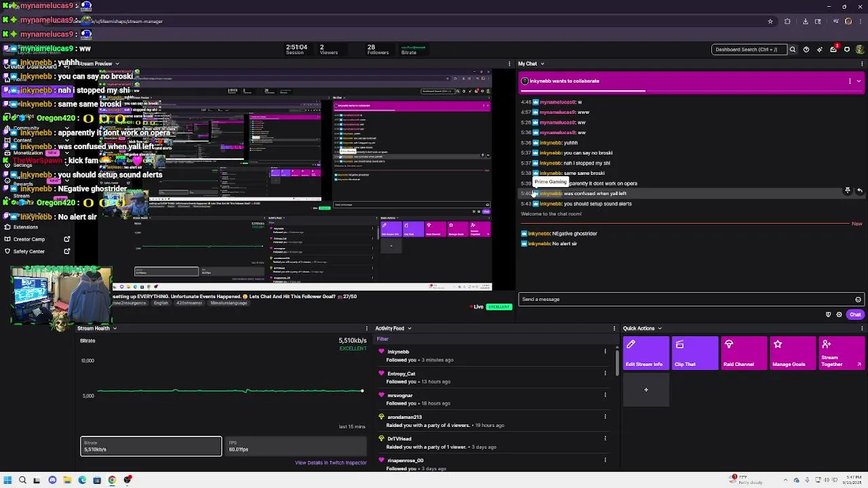Open Windows taskbar search
Image resolution: width=868 pixels, height=488 pixels.
22,480
